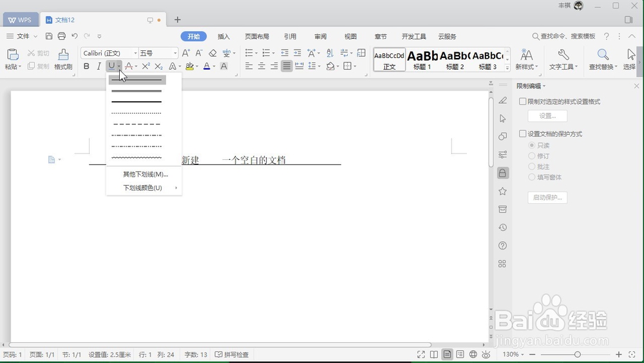644x363 pixels.
Task: Open Find and Replace magnifier
Action: (603, 54)
